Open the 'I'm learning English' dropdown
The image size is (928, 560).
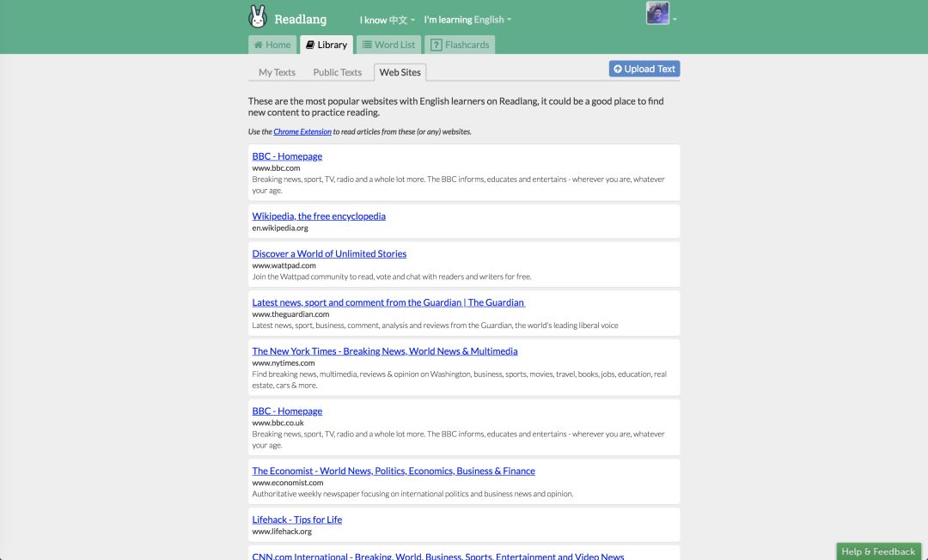coord(467,20)
